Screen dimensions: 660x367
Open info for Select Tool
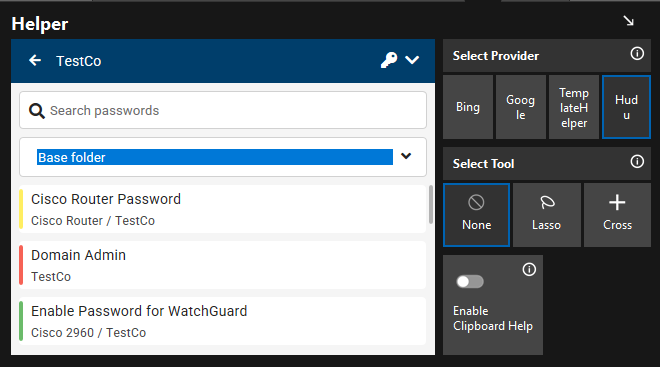637,161
